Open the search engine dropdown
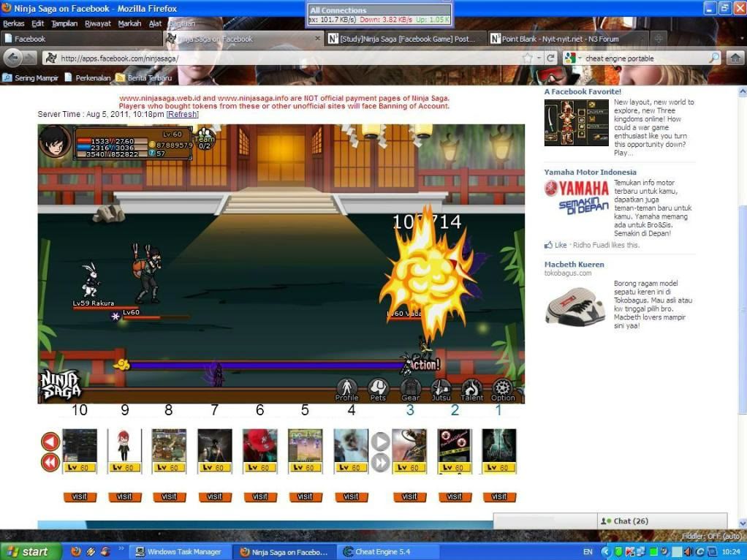The height and width of the screenshot is (560, 747). (573, 58)
